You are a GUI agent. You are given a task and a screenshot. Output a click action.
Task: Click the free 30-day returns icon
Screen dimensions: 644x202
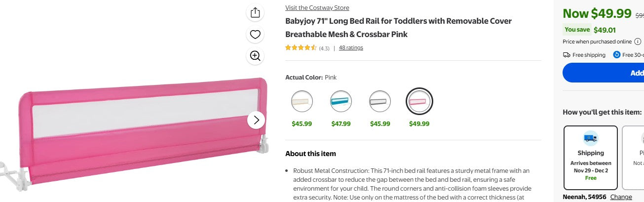pyautogui.click(x=616, y=55)
